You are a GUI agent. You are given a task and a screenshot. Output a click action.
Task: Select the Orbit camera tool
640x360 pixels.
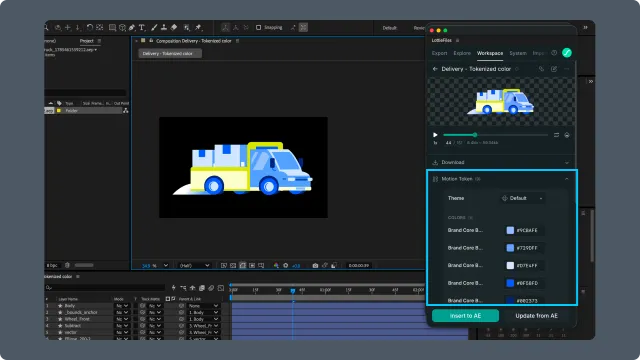[x=58, y=27]
